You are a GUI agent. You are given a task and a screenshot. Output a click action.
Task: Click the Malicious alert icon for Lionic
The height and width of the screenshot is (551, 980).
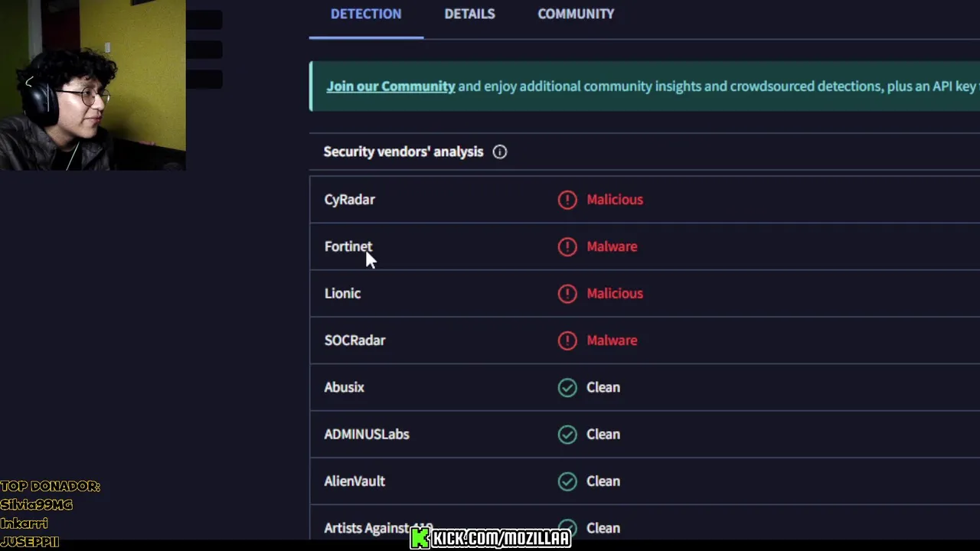pyautogui.click(x=567, y=293)
